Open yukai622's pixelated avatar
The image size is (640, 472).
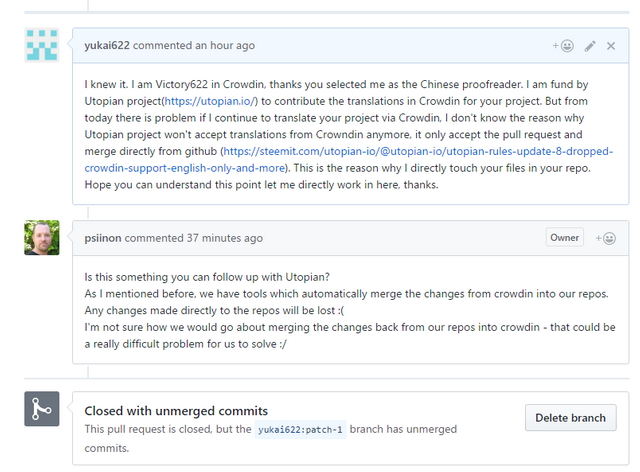tap(42, 45)
